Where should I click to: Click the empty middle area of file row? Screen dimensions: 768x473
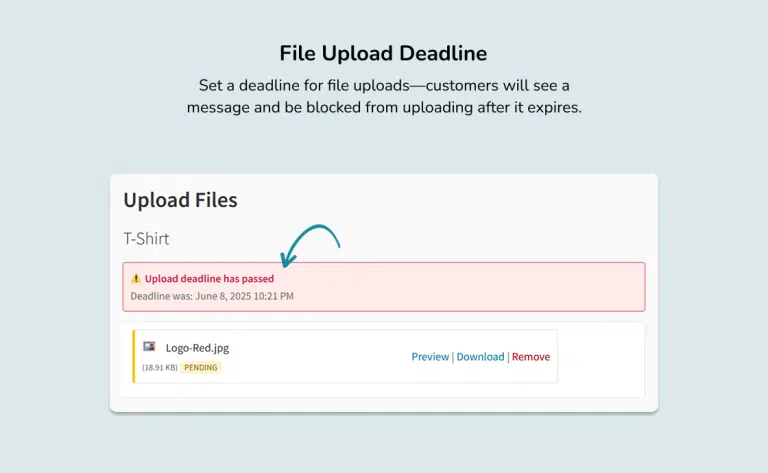pos(320,357)
